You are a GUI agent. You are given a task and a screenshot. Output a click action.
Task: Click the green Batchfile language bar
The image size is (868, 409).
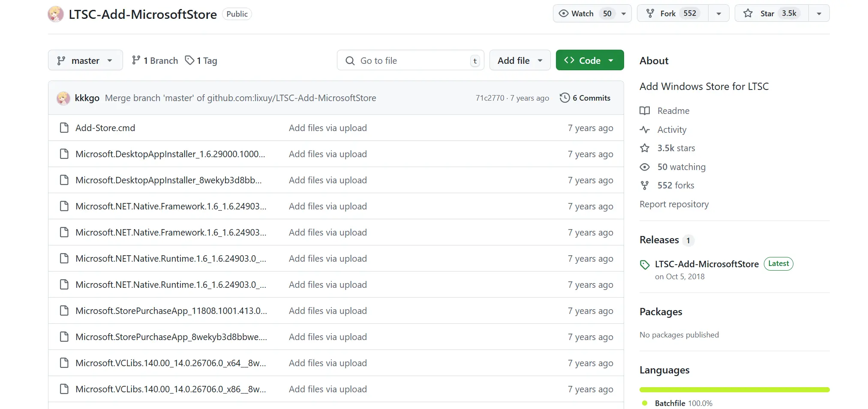[734, 390]
